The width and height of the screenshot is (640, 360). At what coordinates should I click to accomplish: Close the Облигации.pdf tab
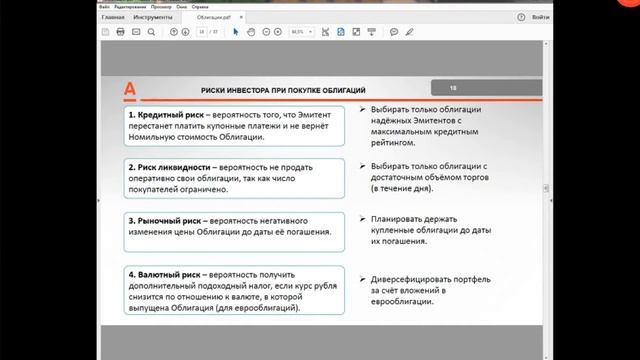click(241, 17)
